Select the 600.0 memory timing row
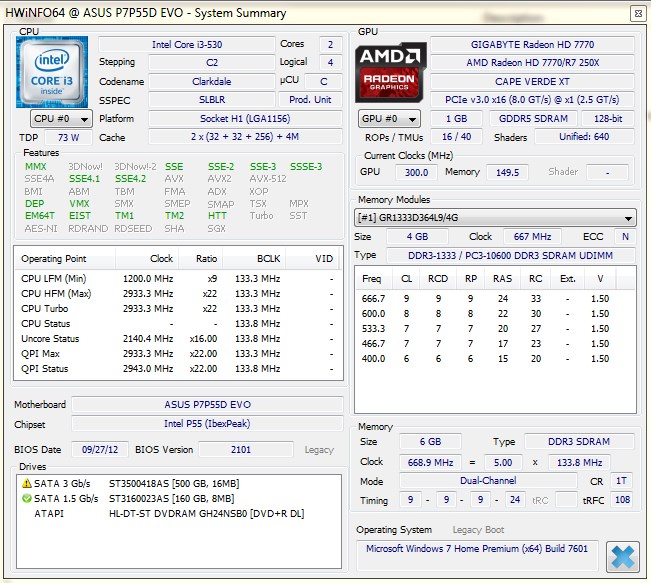The image size is (651, 583). [495, 314]
